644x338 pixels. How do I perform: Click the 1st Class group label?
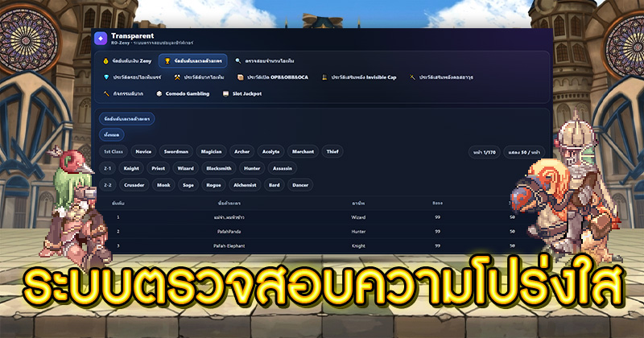point(114,151)
